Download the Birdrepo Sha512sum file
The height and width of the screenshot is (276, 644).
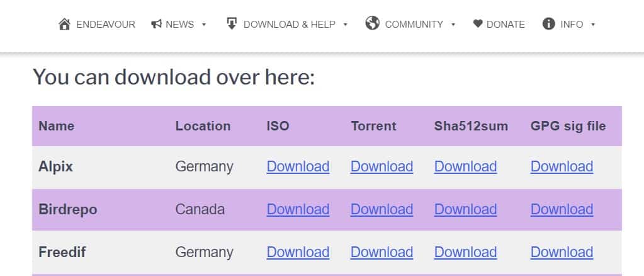pyautogui.click(x=466, y=209)
